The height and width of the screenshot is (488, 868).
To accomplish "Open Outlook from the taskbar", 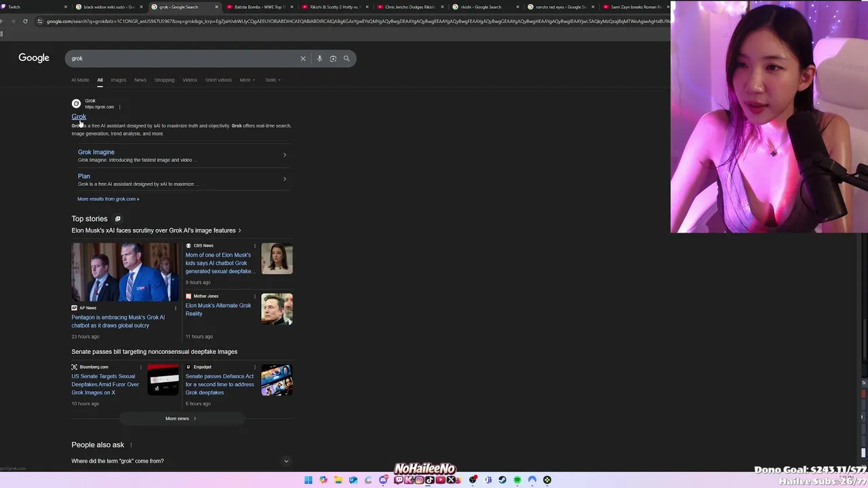I will coord(353,480).
